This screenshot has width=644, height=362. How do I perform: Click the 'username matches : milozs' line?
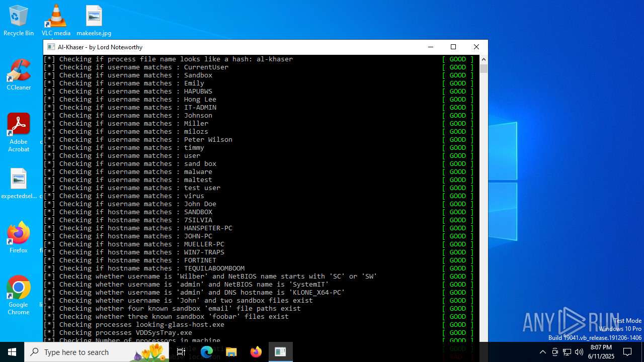click(126, 132)
